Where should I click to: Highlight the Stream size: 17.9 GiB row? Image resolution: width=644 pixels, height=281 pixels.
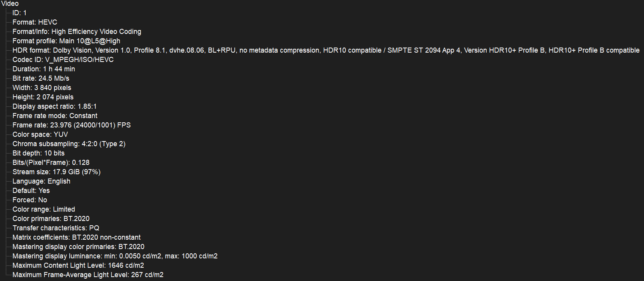[x=56, y=172]
